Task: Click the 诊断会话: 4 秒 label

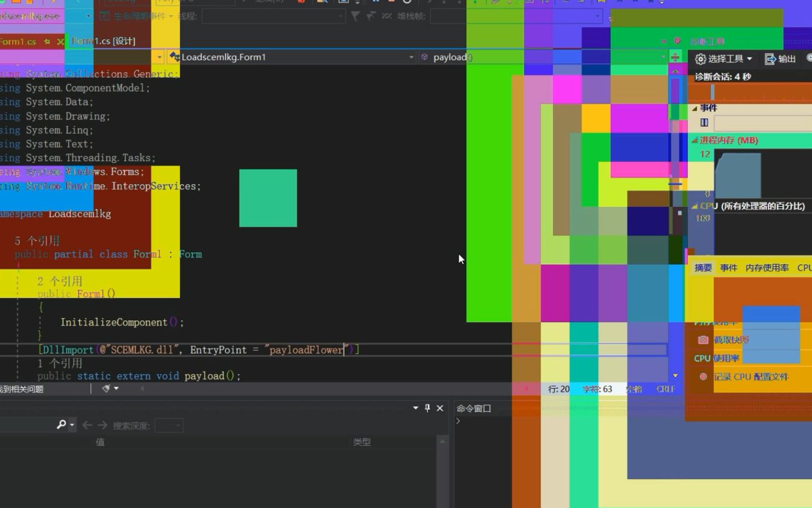Action: 723,77
